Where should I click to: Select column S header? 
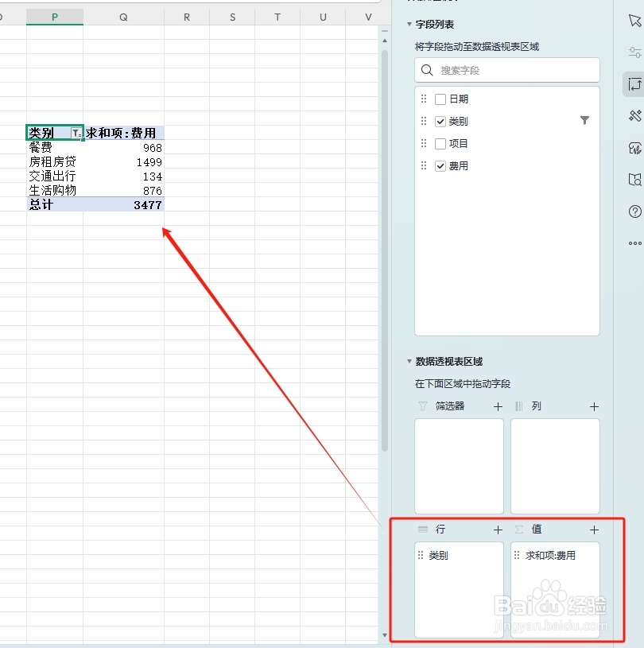point(232,17)
